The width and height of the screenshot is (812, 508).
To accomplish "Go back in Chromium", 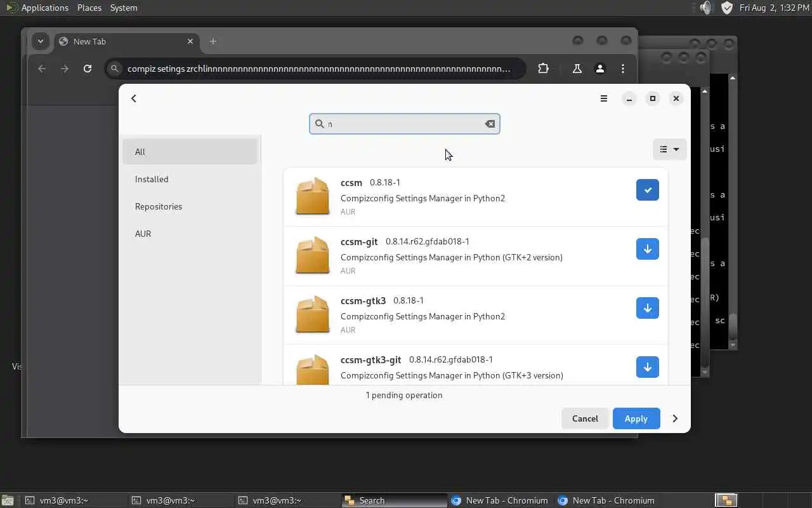I will [42, 69].
